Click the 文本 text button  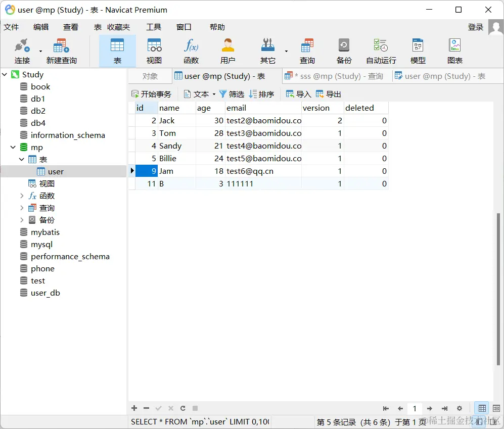click(196, 94)
